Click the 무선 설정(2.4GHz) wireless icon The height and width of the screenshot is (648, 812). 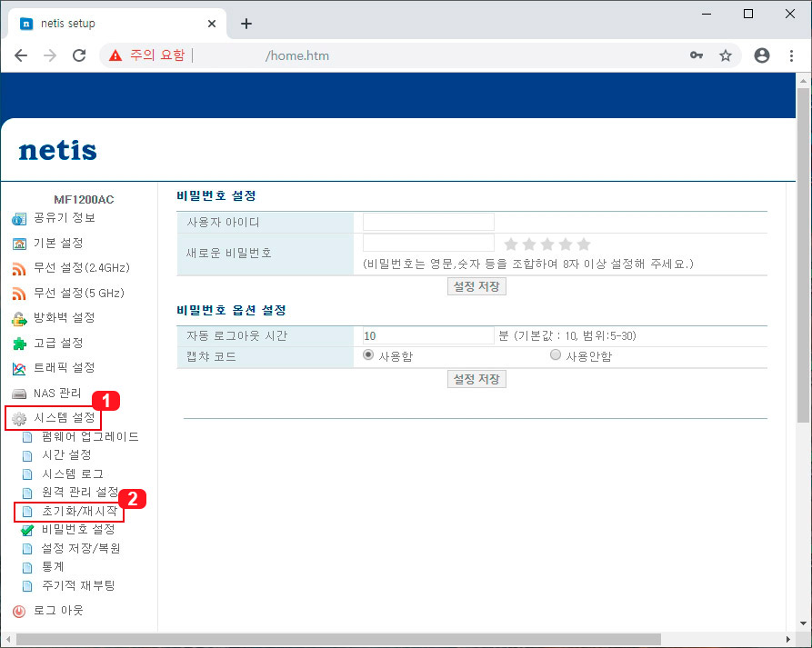pos(19,269)
